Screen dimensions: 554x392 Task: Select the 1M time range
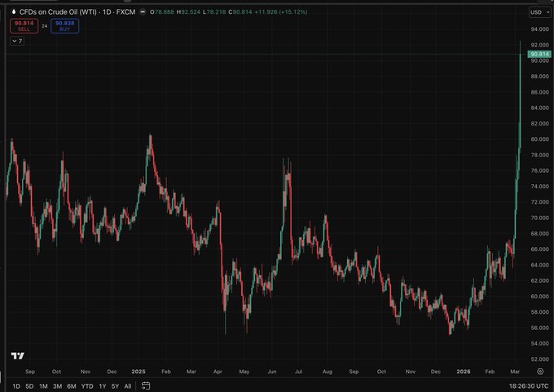(43, 386)
